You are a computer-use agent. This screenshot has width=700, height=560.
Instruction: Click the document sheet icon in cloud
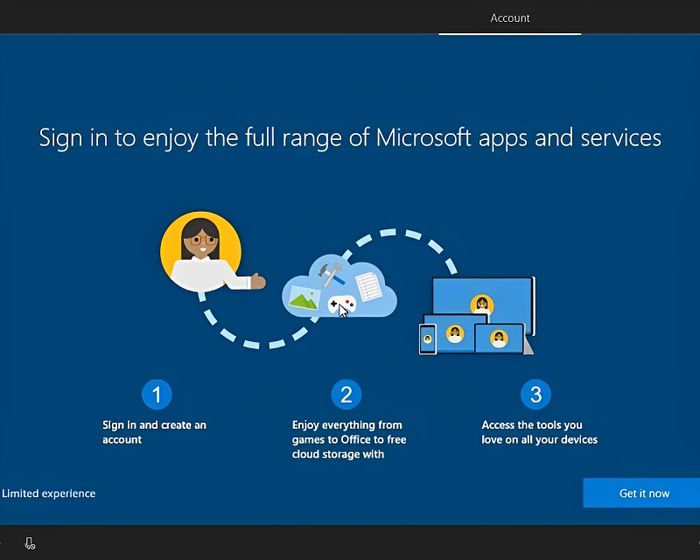coord(369,287)
